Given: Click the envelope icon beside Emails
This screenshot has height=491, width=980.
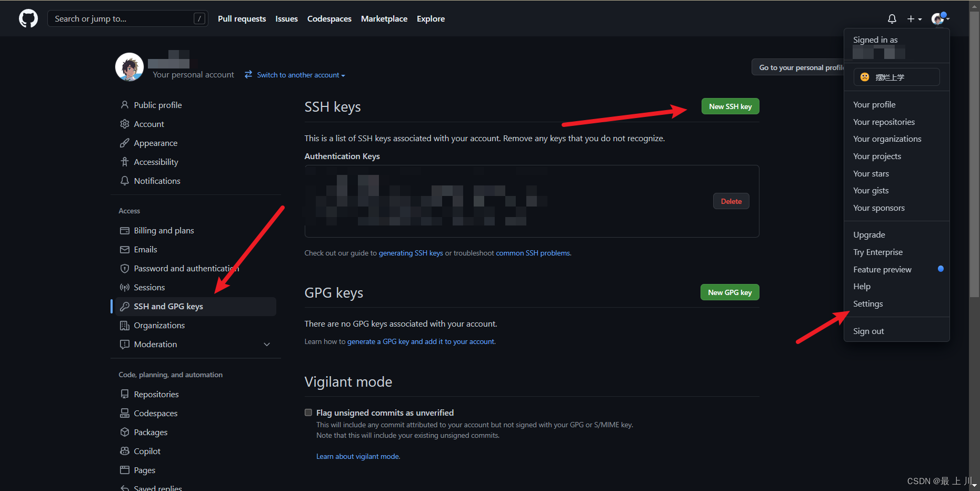Looking at the screenshot, I should click(125, 249).
